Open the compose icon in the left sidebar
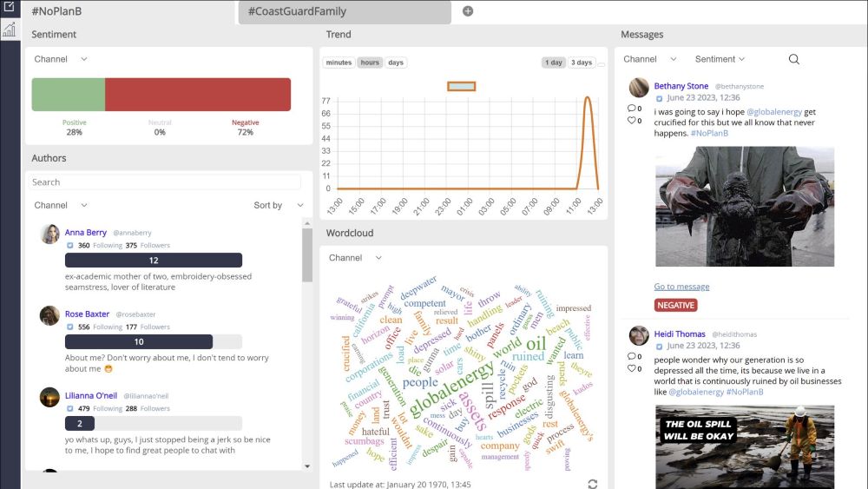 point(10,8)
